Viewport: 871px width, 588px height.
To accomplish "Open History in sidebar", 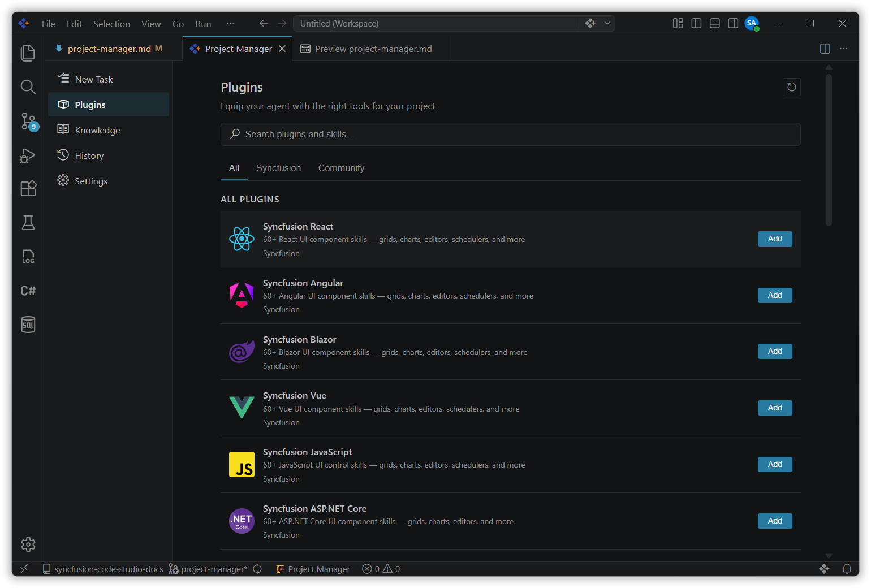I will [109, 155].
